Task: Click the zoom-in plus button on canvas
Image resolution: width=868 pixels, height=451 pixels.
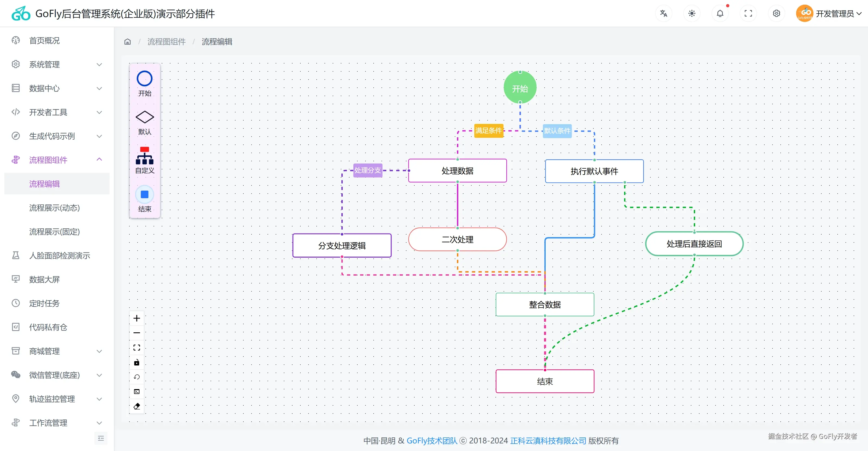Action: [136, 318]
